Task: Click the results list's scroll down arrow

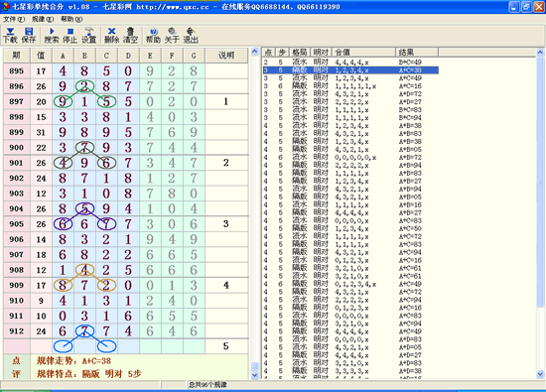Action: [x=540, y=374]
